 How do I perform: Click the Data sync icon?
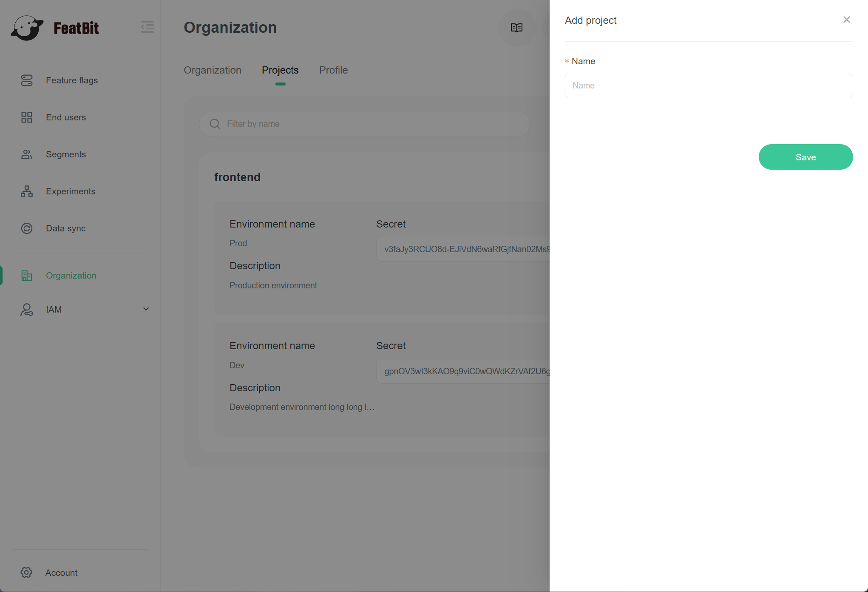(27, 228)
